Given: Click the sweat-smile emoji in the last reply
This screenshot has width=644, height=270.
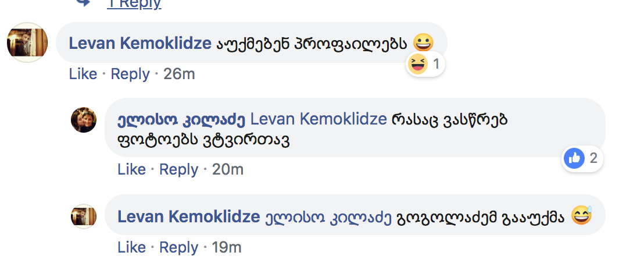Looking at the screenshot, I should (x=582, y=216).
